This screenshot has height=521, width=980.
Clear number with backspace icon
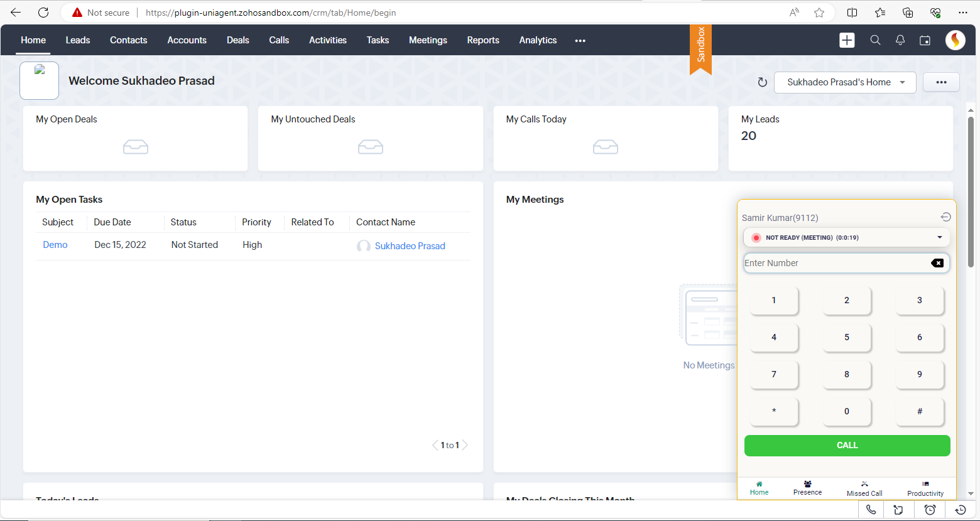pos(937,263)
